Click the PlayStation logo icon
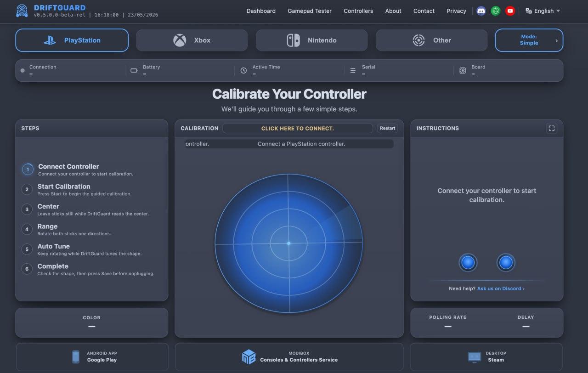Viewport: 588px width, 373px height. 50,40
